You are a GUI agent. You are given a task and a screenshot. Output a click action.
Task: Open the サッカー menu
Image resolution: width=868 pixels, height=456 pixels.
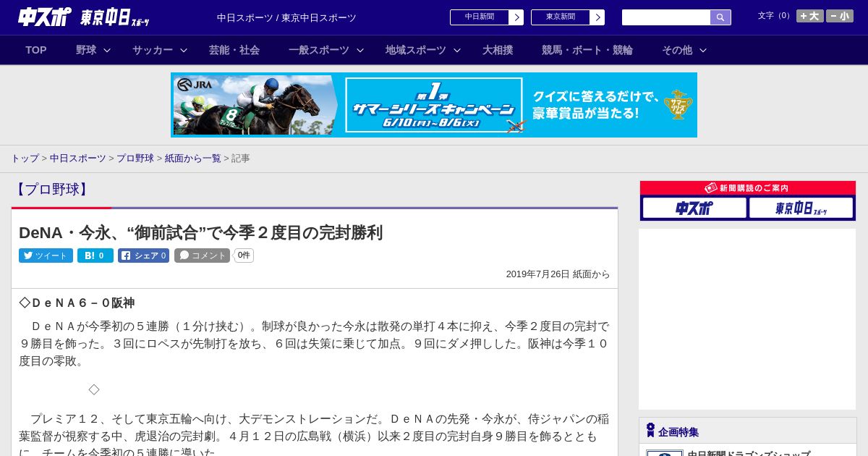tap(153, 50)
